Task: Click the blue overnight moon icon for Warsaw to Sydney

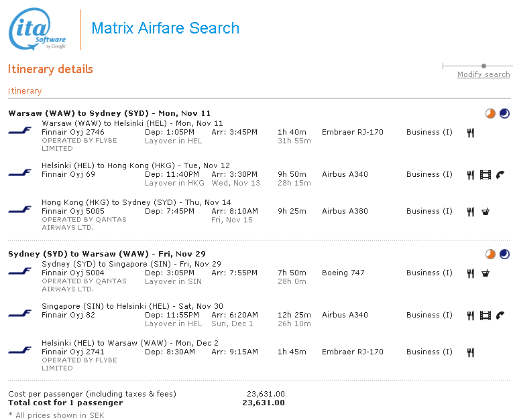Action: (504, 113)
